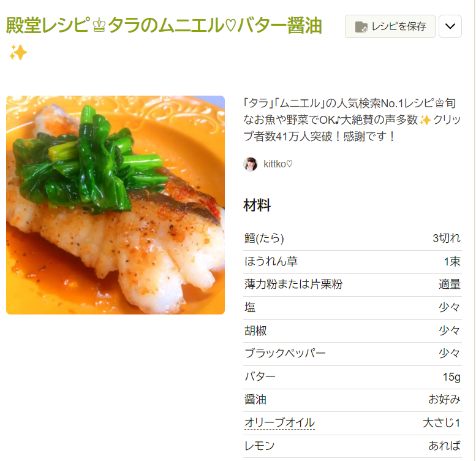Screen dimensions: 476x461
Task: Click the 材料 section heading
Action: pos(257,205)
